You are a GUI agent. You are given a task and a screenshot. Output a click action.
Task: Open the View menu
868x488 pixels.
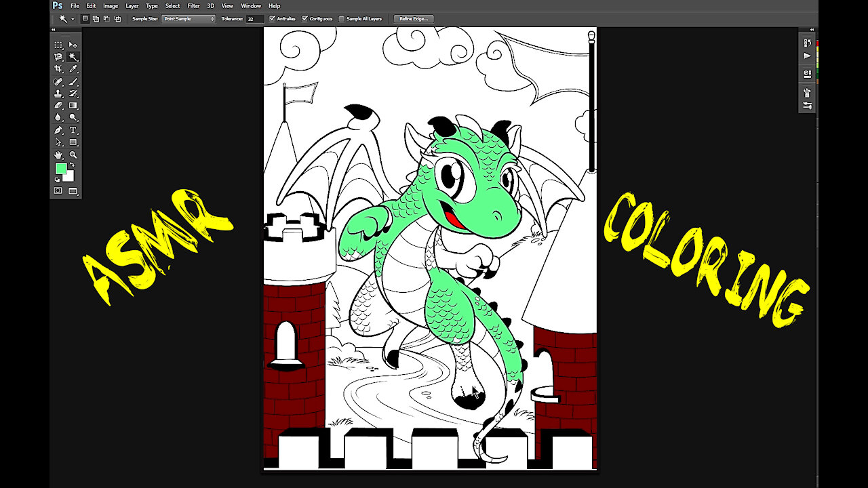[227, 5]
